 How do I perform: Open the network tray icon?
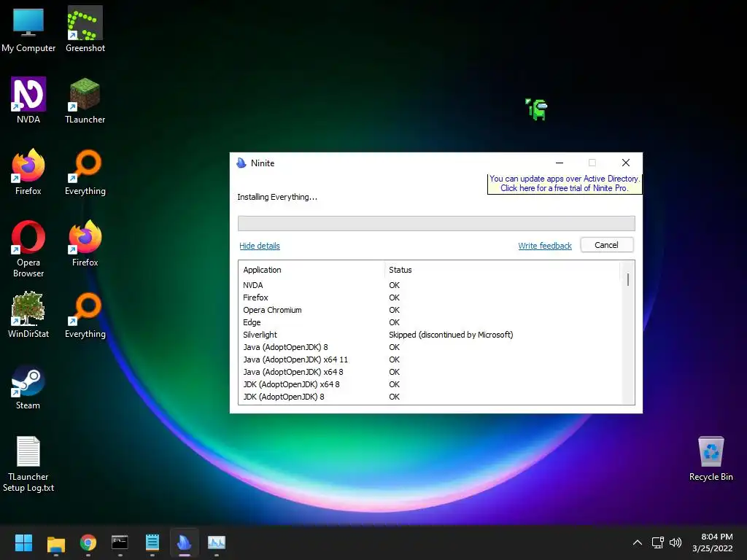point(658,542)
